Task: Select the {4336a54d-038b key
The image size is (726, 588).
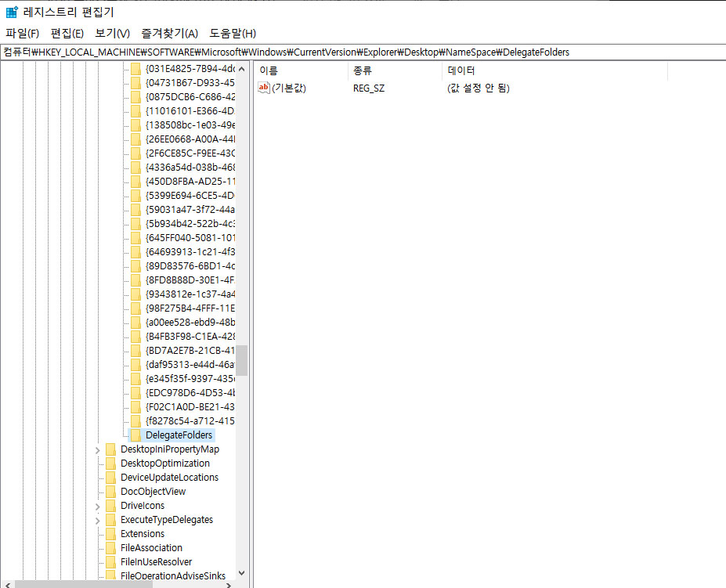Action: point(190,167)
